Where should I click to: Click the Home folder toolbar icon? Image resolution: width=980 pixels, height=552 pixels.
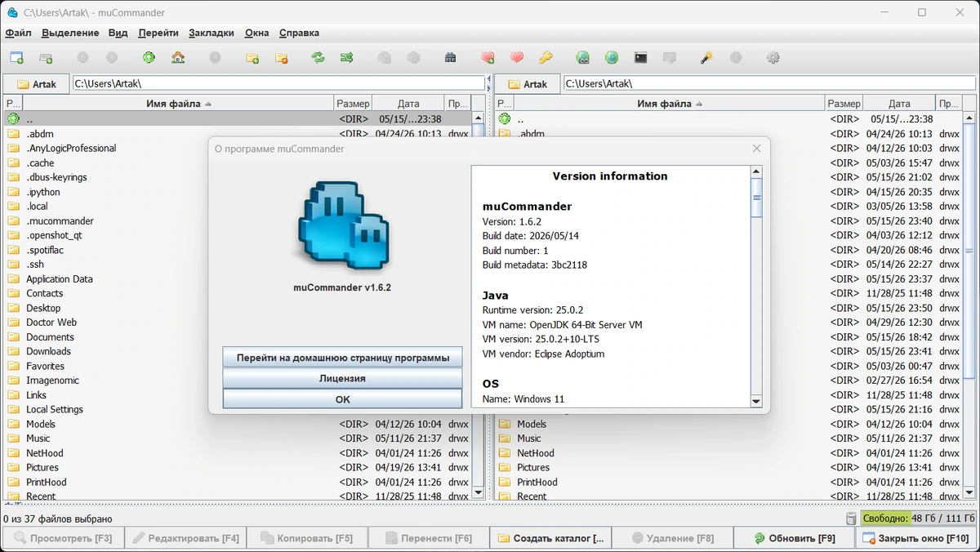(x=178, y=58)
